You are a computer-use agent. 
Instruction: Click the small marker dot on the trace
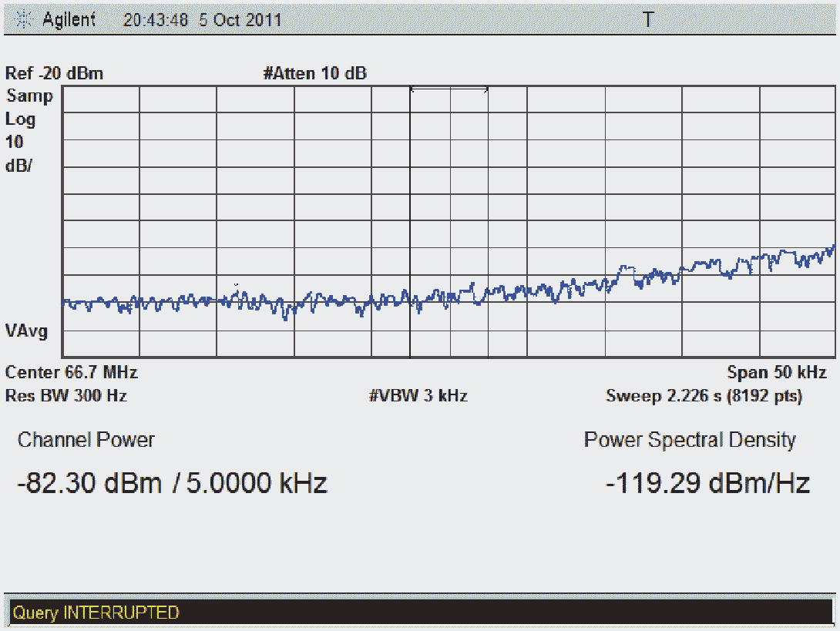tap(236, 284)
